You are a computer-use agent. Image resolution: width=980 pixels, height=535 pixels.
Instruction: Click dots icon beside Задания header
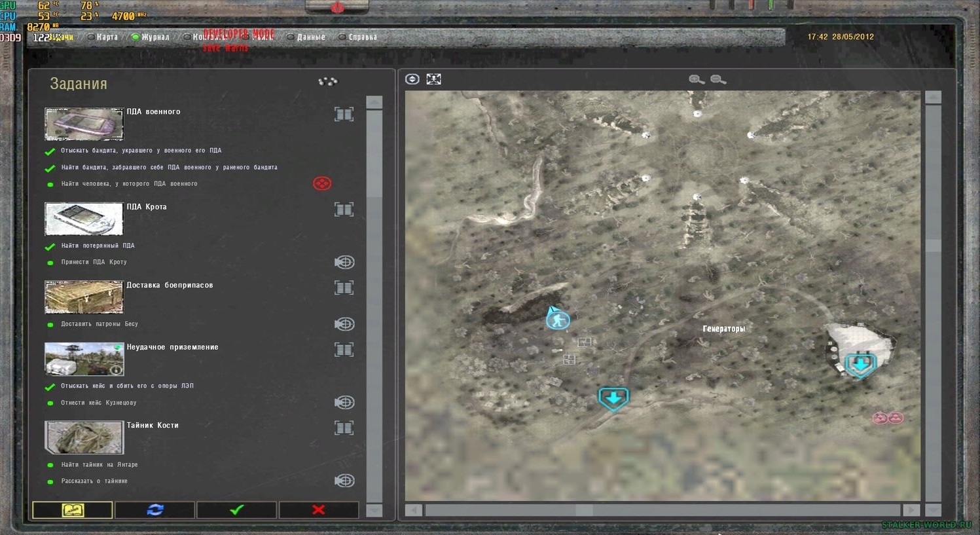coord(328,81)
